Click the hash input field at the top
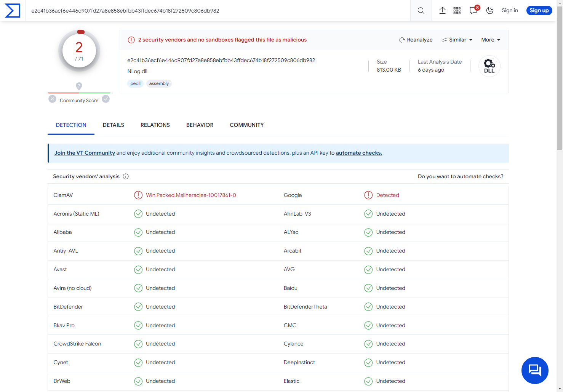This screenshot has height=392, width=563. coord(190,11)
